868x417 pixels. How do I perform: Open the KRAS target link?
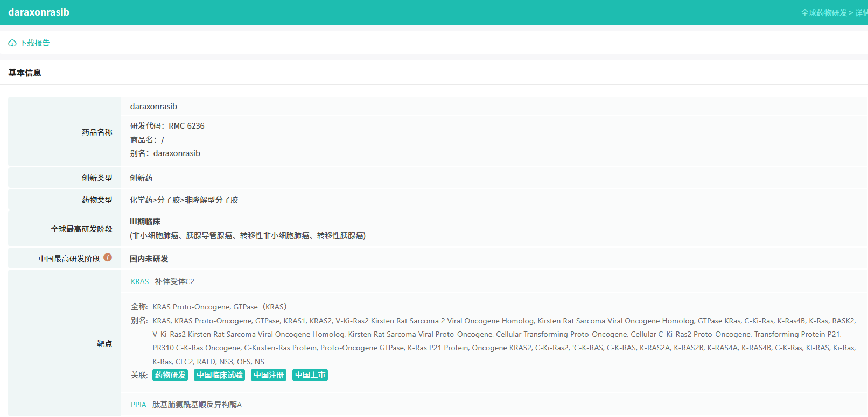[x=139, y=281]
